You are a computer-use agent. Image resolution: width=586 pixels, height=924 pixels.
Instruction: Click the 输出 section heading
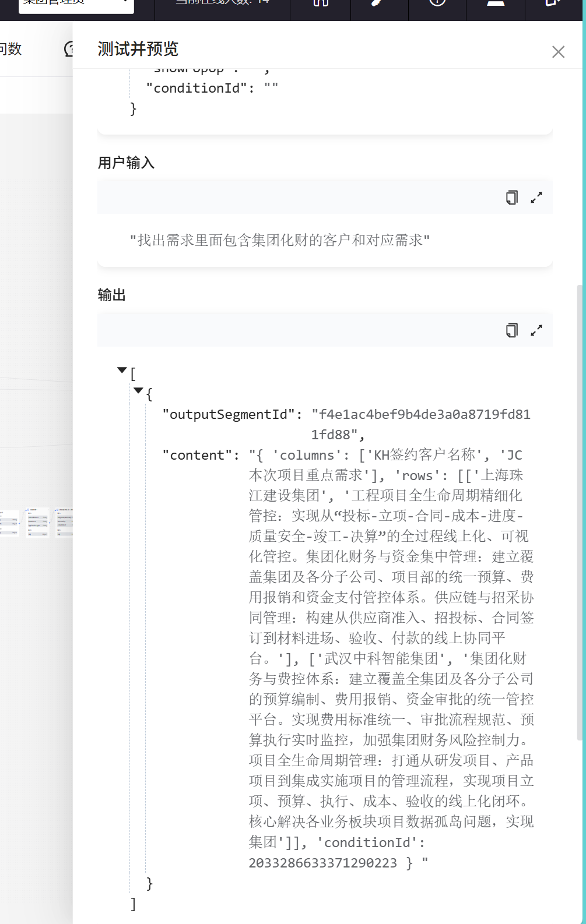(112, 295)
